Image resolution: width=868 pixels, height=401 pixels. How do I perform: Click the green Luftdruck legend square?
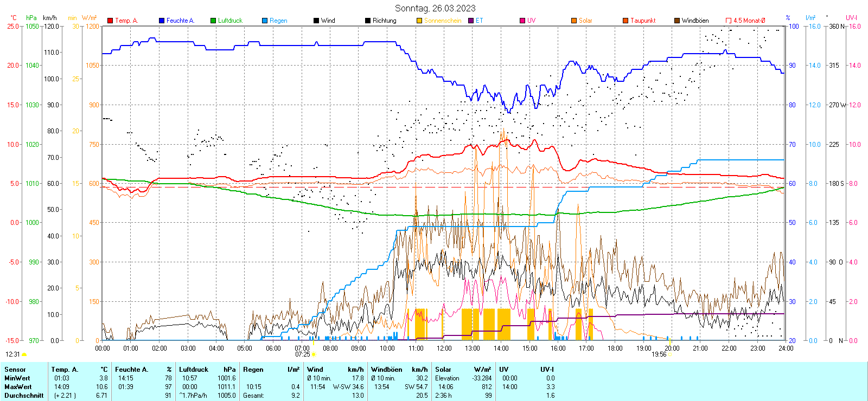click(213, 21)
